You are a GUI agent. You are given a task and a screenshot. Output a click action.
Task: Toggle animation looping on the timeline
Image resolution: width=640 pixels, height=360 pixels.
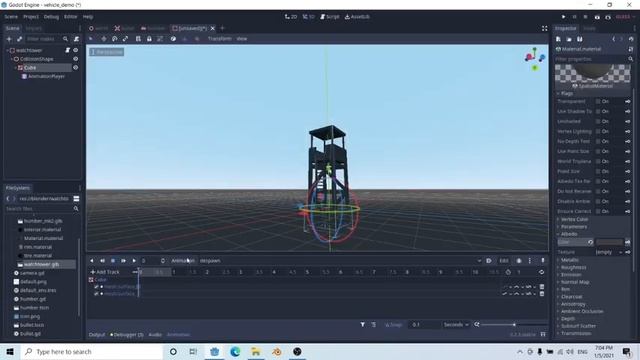pyautogui.click(x=541, y=272)
